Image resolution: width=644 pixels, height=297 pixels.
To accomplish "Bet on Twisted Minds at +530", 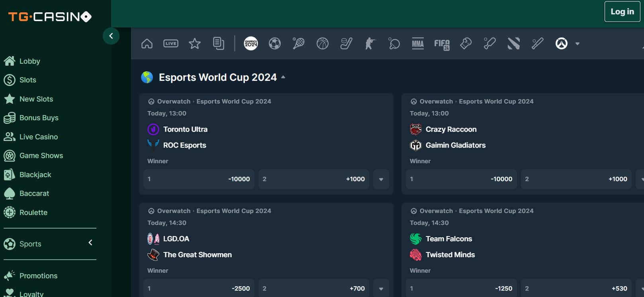I will [576, 289].
